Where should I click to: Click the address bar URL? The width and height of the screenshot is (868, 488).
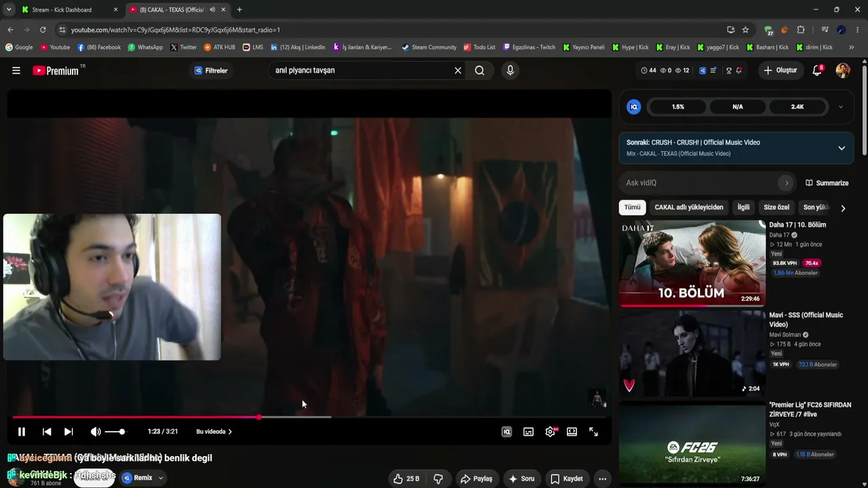[176, 30]
